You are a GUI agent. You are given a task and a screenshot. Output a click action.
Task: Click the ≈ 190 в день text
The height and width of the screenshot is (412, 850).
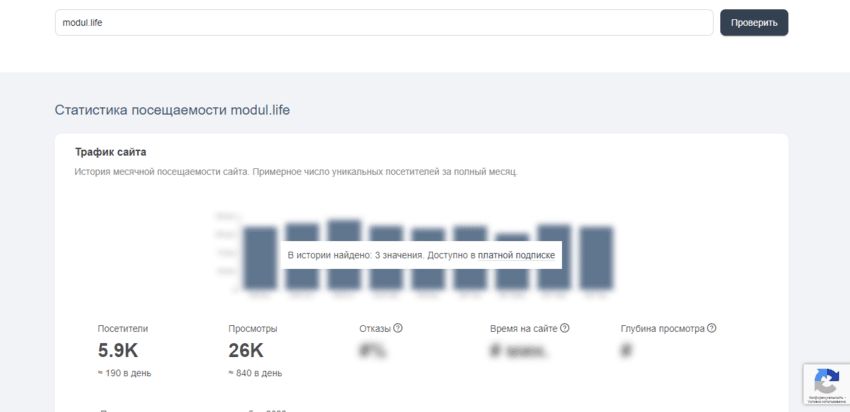[125, 373]
